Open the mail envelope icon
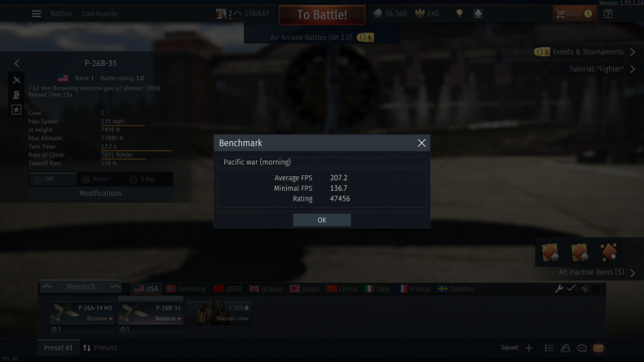644x362 pixels. click(598, 348)
